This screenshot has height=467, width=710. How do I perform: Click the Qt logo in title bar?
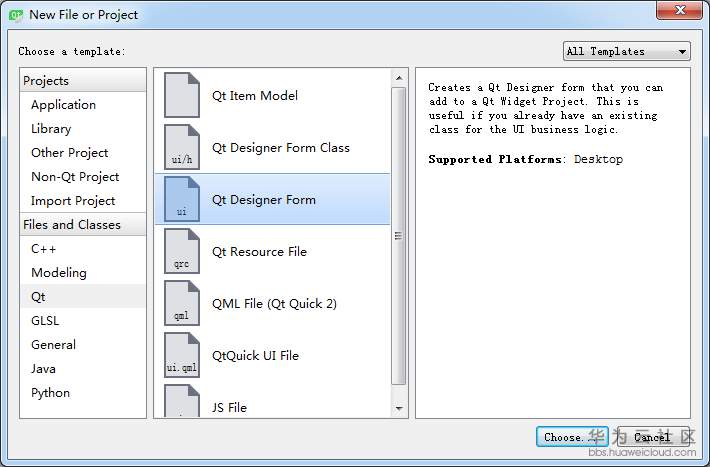point(15,14)
